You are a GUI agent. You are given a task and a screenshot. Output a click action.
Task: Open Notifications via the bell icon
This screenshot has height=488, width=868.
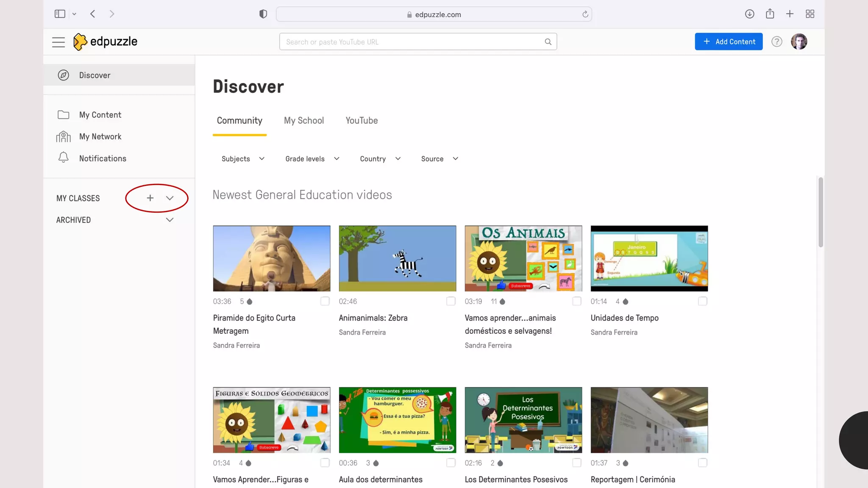tap(64, 158)
